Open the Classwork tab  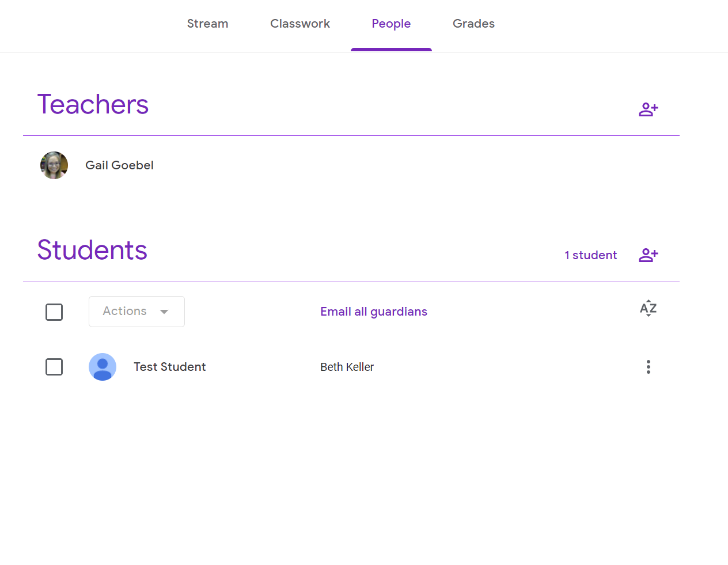[300, 24]
